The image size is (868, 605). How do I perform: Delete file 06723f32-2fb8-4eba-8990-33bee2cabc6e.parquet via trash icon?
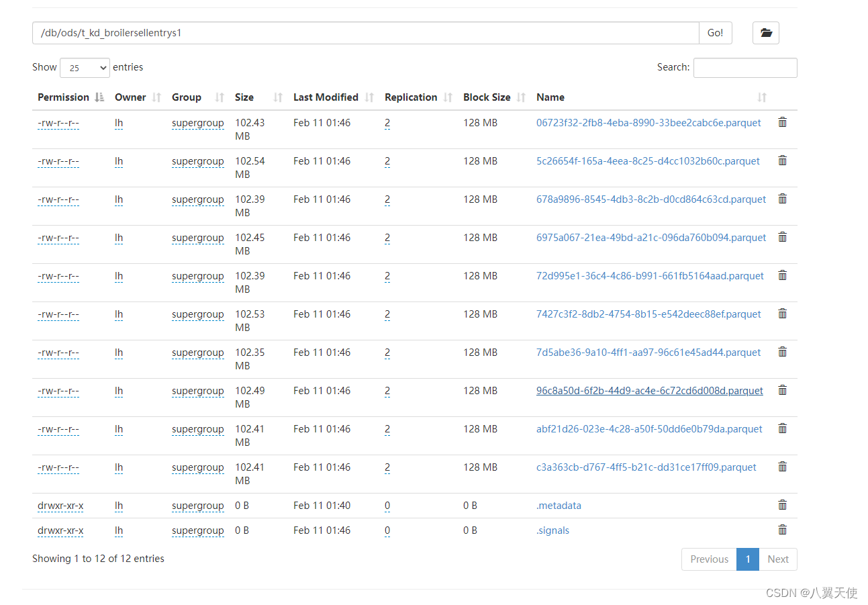pos(782,122)
